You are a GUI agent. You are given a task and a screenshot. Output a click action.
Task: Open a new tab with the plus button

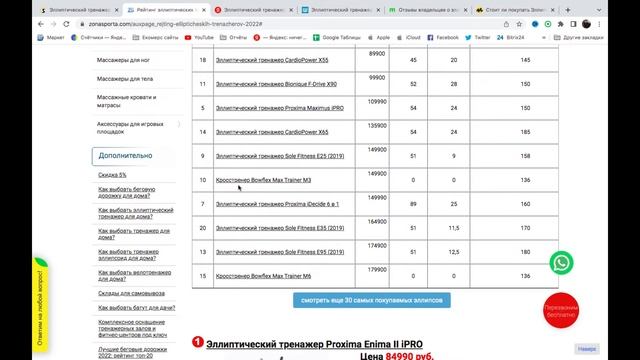click(568, 10)
